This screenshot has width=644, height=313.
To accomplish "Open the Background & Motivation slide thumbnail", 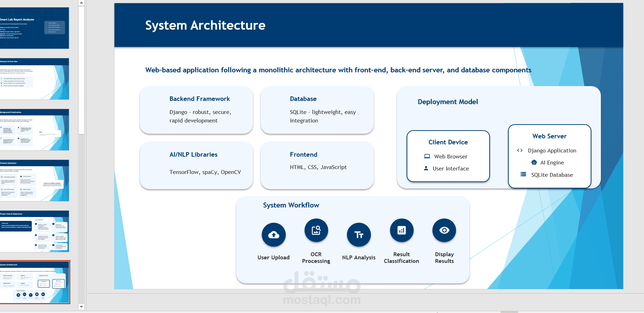I will tap(34, 130).
